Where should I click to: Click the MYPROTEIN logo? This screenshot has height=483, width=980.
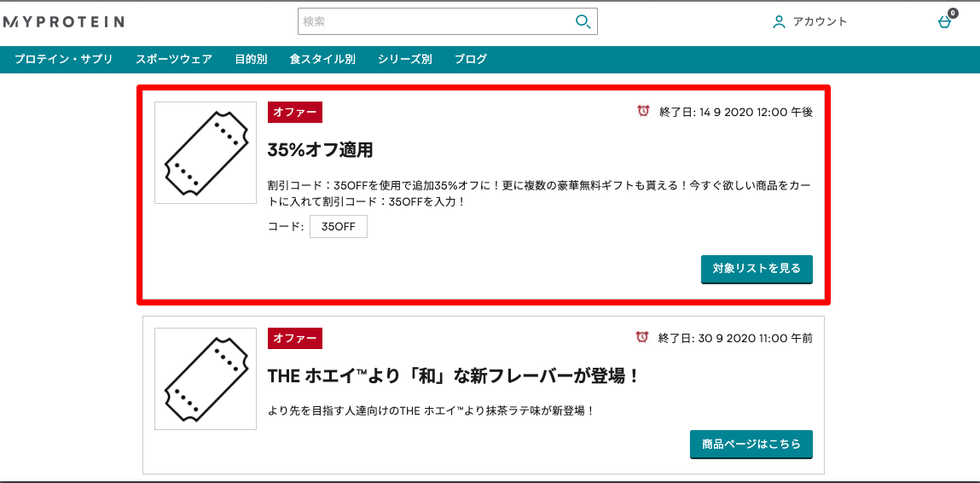(x=64, y=22)
